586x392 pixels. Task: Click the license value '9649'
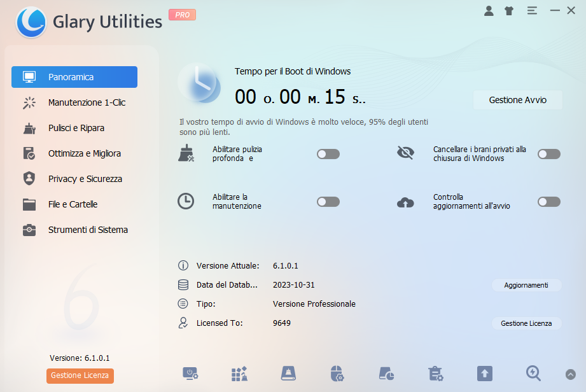282,323
